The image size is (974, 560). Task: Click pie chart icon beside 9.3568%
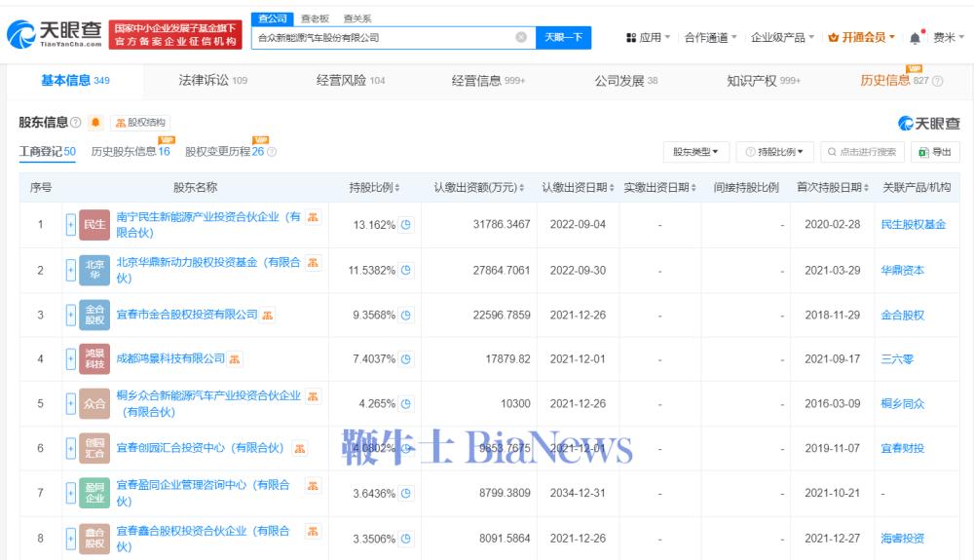405,315
